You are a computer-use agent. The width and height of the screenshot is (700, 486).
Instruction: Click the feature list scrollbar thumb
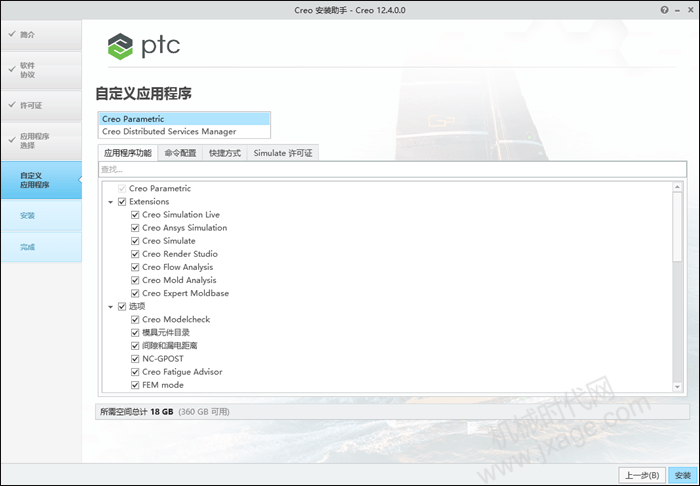[x=677, y=227]
